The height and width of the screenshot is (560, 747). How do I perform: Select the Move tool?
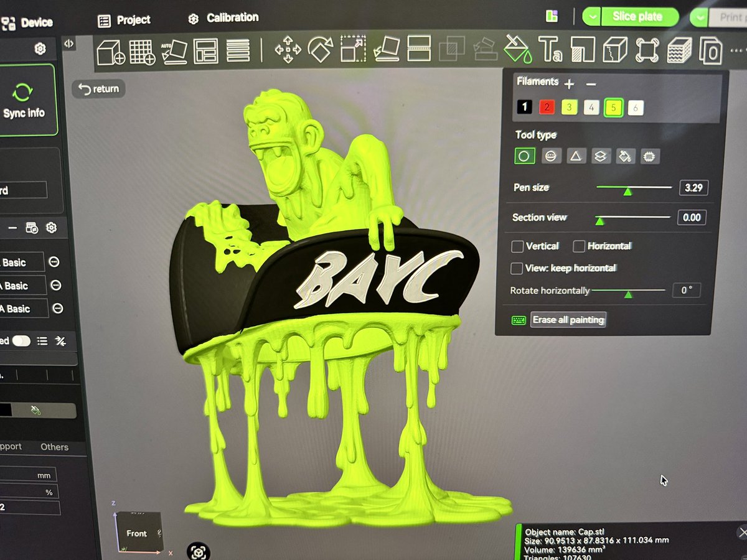tap(288, 49)
